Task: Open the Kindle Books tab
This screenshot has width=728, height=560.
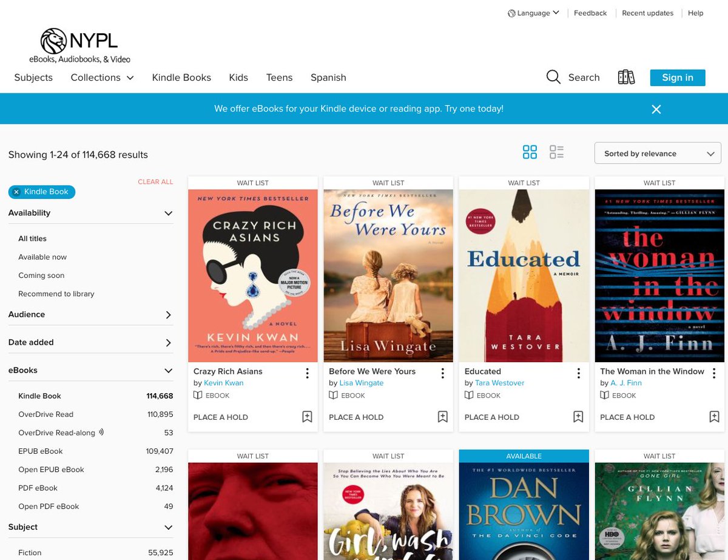Action: (x=181, y=78)
